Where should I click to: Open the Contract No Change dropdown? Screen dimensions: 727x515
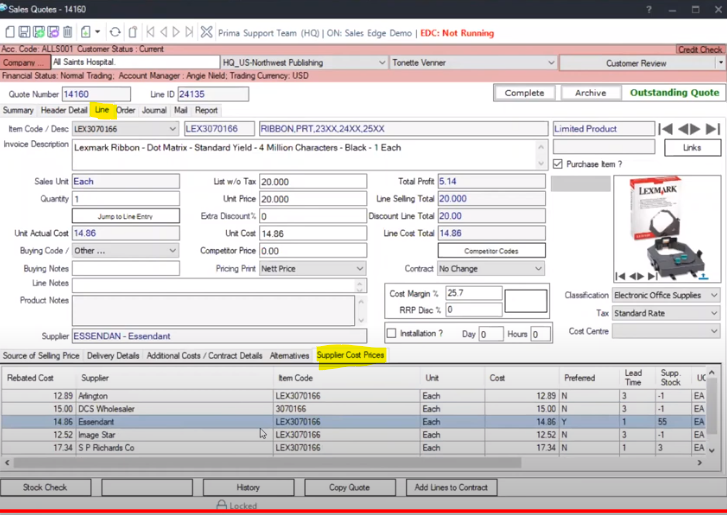click(x=538, y=269)
